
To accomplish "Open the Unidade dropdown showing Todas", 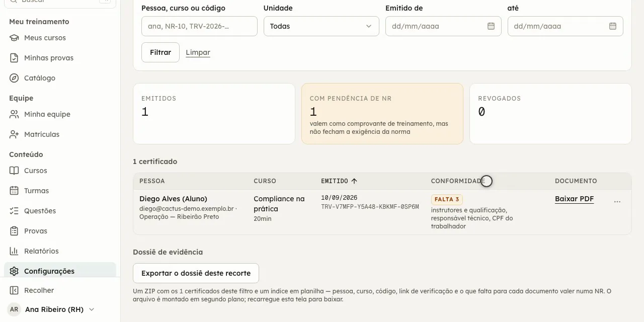I will [x=321, y=26].
